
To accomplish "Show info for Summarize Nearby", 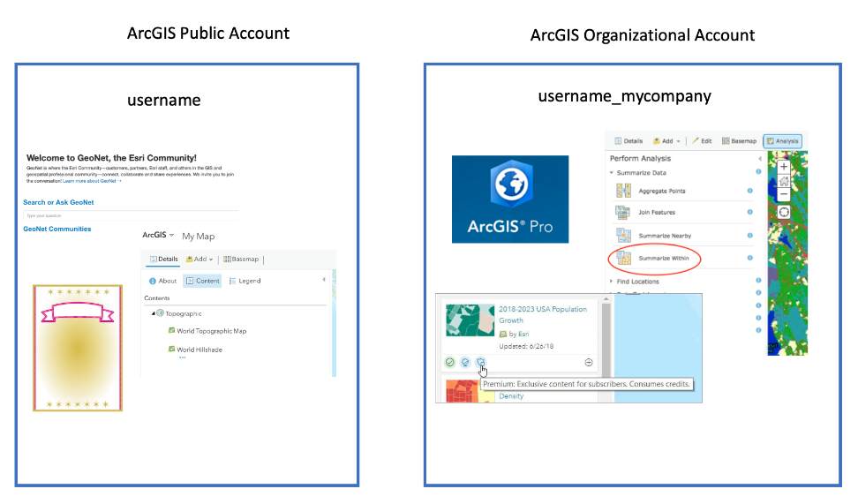I will [x=749, y=236].
